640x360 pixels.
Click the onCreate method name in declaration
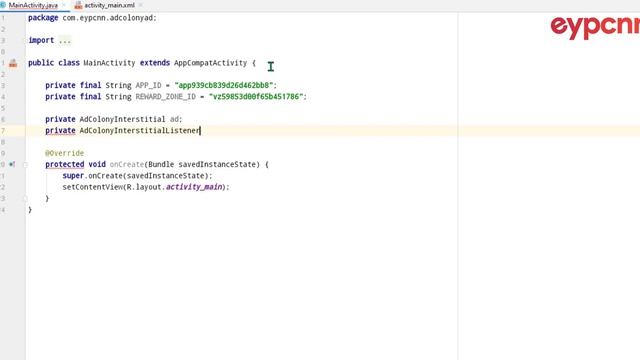pos(127,164)
